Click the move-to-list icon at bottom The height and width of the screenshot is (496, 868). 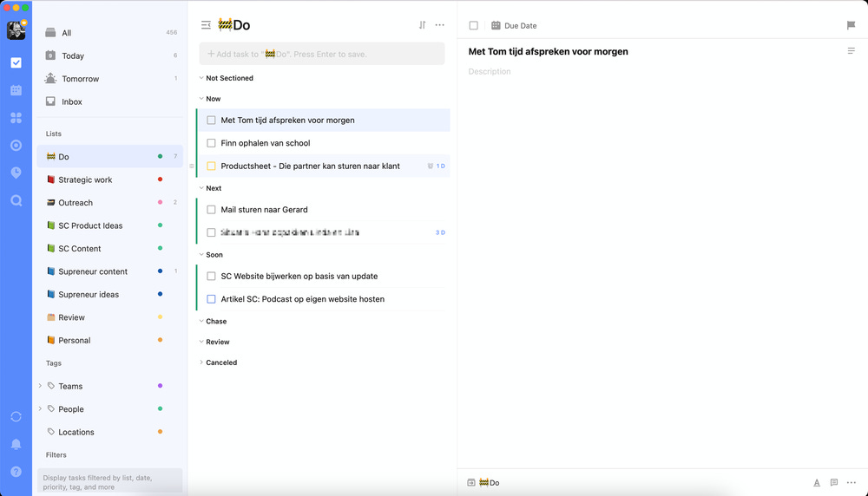point(471,483)
